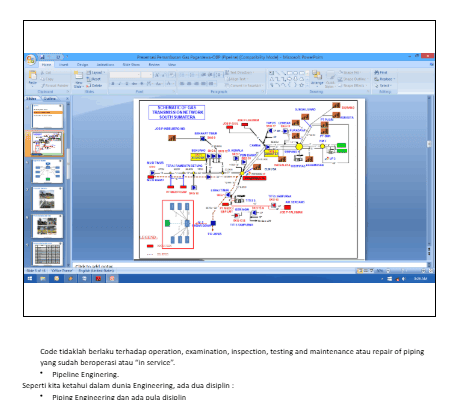Fit the slide to the window from the status bar
Image resolution: width=452 pixels, height=400 pixels.
pyautogui.click(x=431, y=271)
